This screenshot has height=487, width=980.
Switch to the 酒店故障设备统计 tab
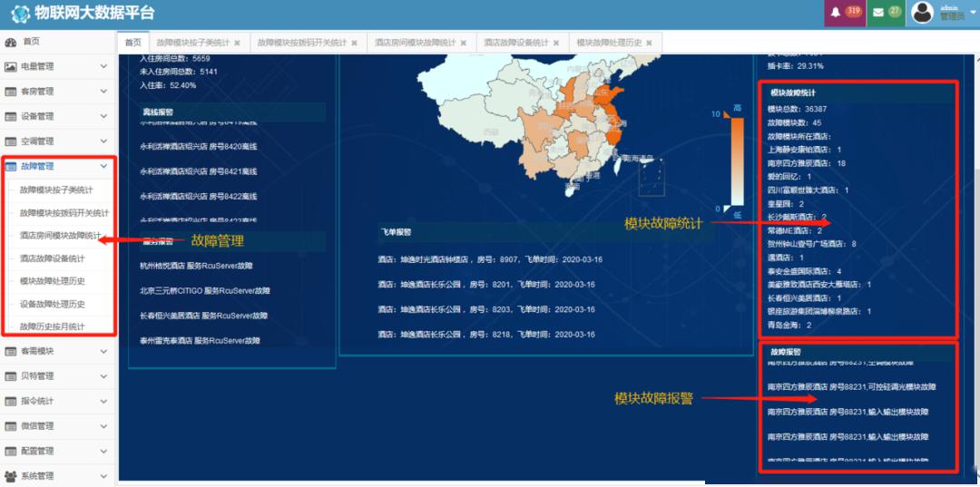point(515,43)
